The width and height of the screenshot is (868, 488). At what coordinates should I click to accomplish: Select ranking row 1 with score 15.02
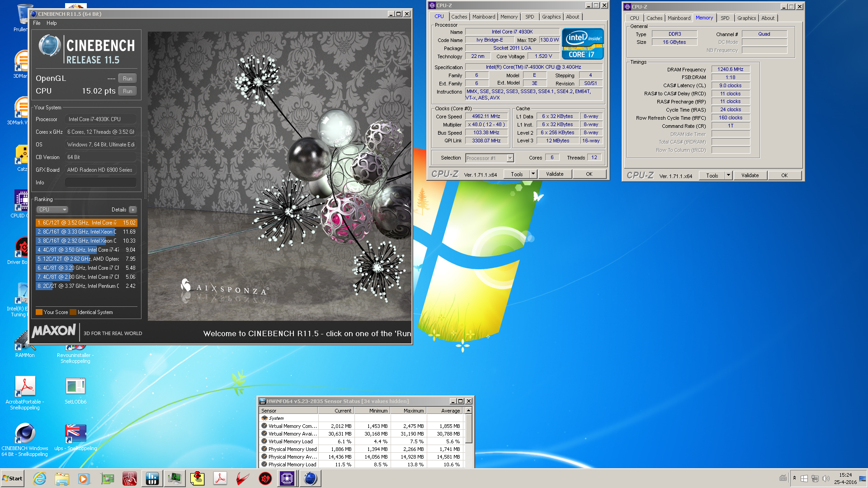point(86,223)
